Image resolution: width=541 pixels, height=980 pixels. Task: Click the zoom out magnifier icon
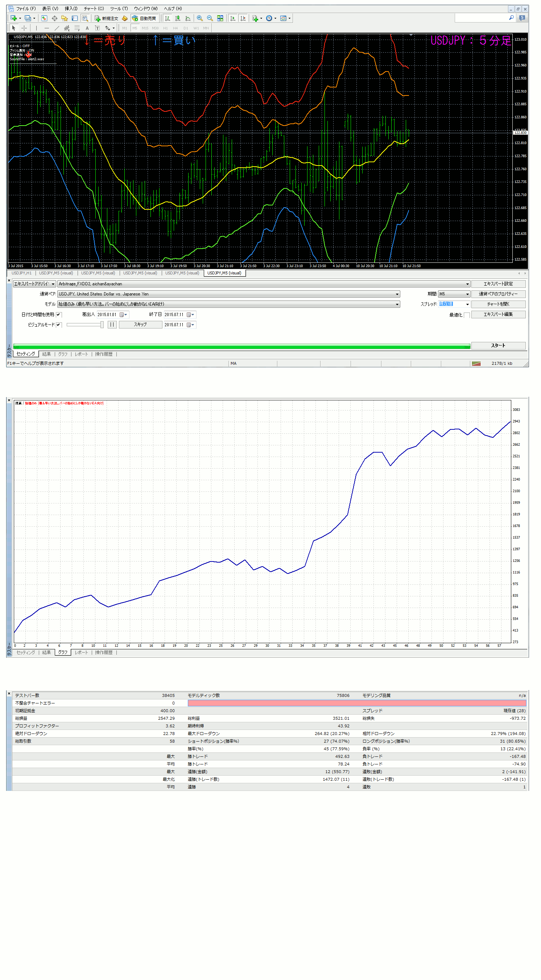pos(210,18)
